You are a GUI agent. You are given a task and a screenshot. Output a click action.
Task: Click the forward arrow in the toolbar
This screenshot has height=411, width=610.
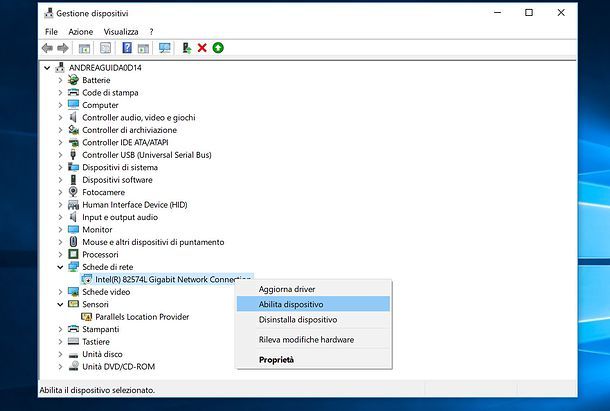click(x=62, y=48)
